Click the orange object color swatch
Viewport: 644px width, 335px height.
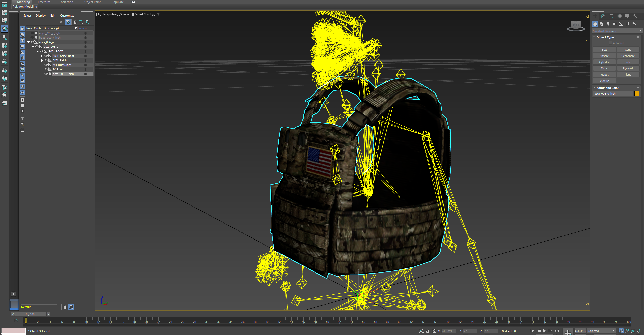(637, 94)
